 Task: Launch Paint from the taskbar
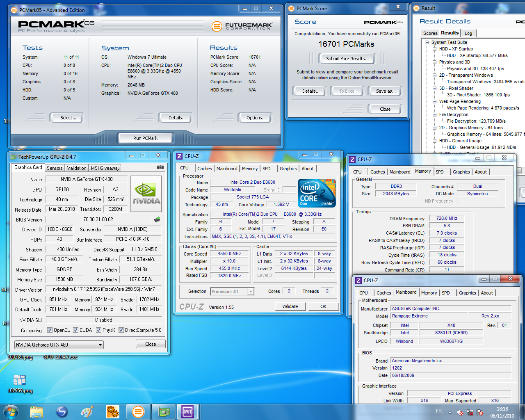(87, 411)
